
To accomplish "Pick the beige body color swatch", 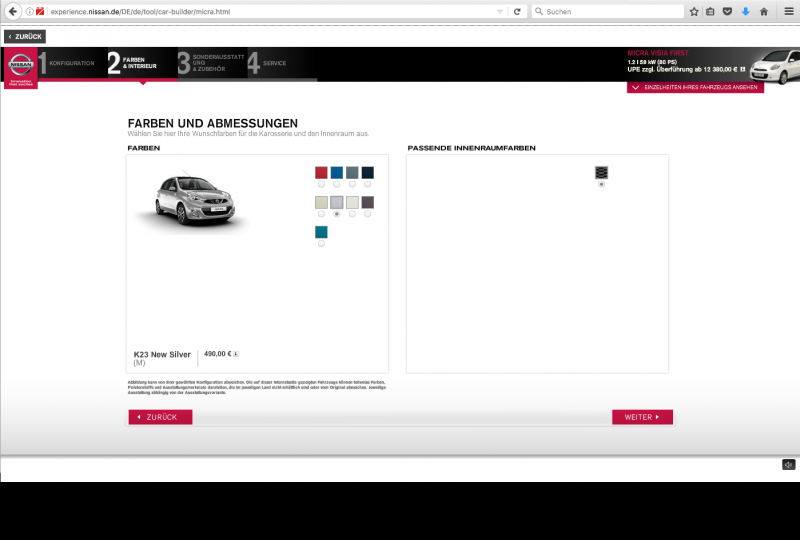I will click(321, 202).
